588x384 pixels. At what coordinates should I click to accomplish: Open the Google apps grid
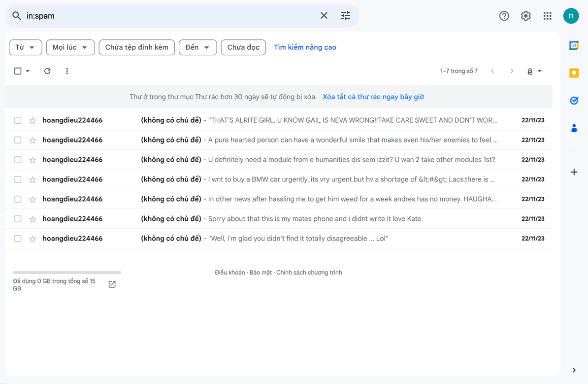pyautogui.click(x=547, y=16)
